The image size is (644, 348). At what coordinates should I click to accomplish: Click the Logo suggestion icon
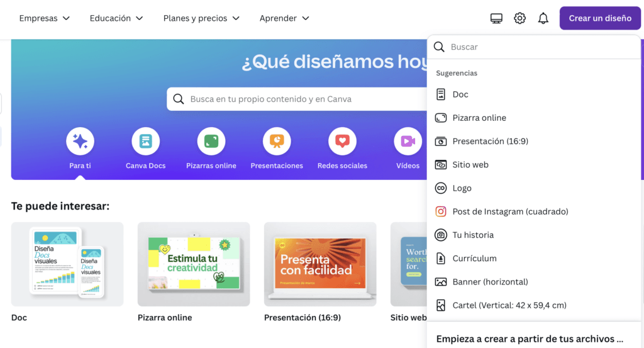coord(441,188)
